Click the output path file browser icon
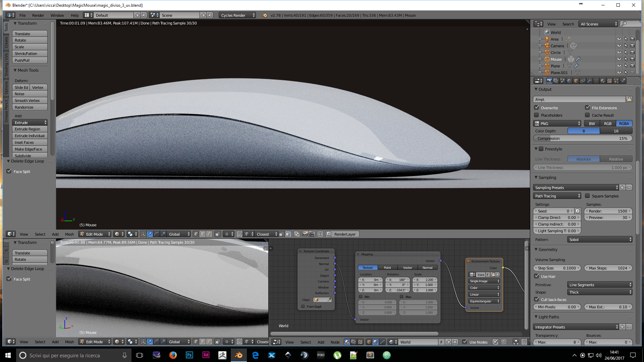The image size is (644, 362). point(629,99)
